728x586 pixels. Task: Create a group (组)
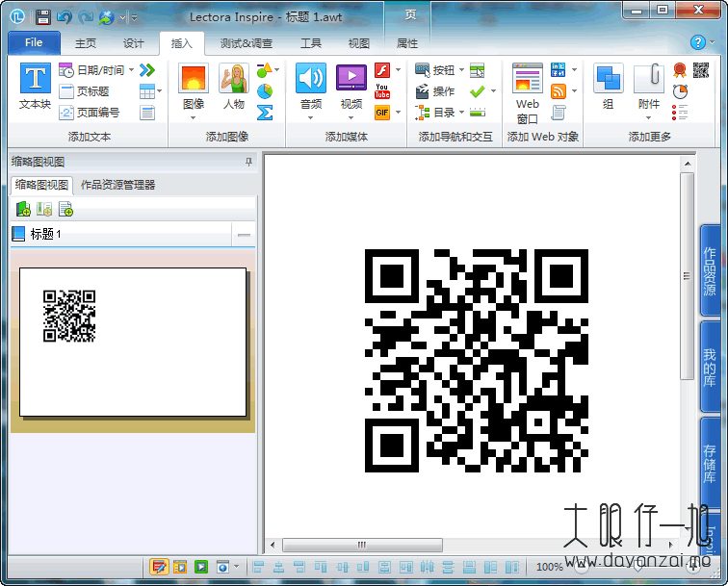click(608, 87)
